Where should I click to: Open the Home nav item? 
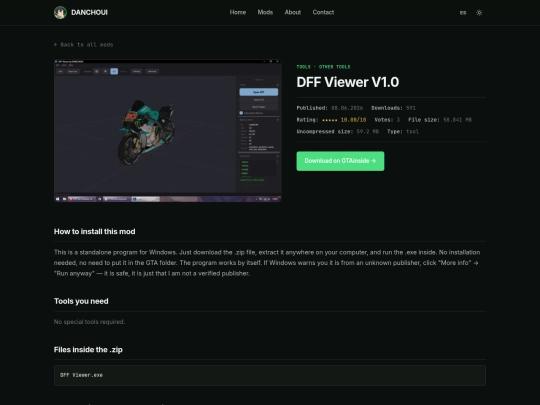point(238,12)
